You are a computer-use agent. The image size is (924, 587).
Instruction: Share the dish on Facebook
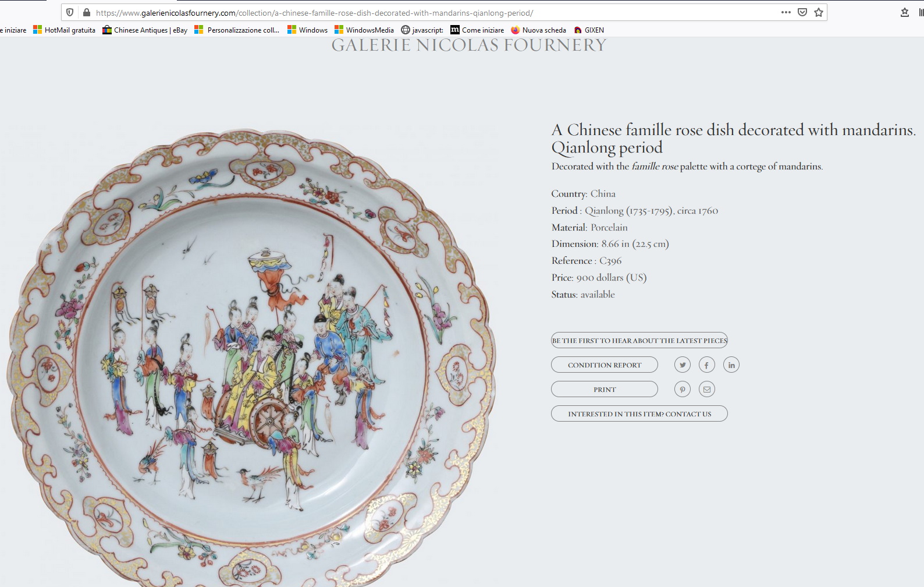pos(707,365)
